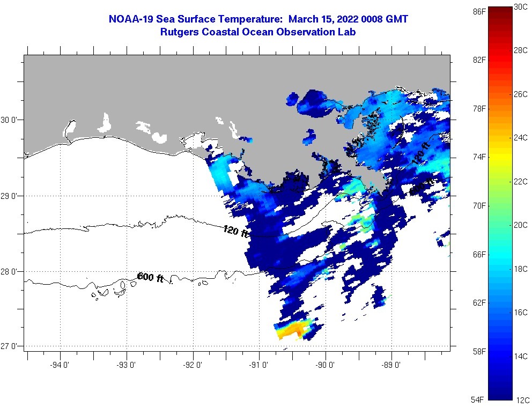
Task: Click the 16C colorbar label
Action: (521, 313)
